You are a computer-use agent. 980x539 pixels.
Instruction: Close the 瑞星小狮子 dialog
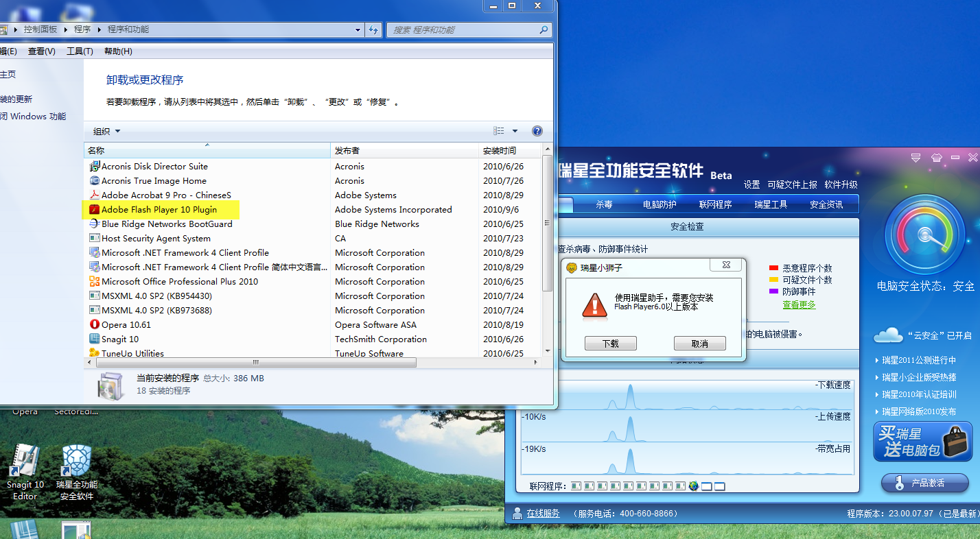(726, 265)
